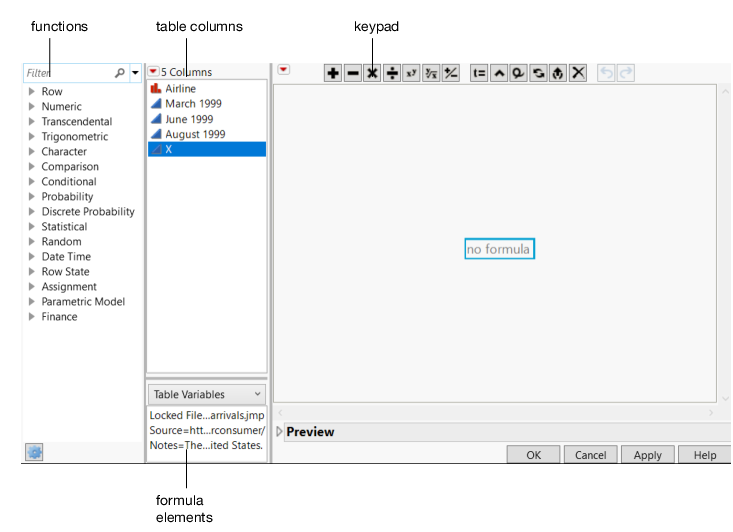Click the unwrap expression button next to delete
Viewport: 733px width, 532px height.
(x=558, y=73)
